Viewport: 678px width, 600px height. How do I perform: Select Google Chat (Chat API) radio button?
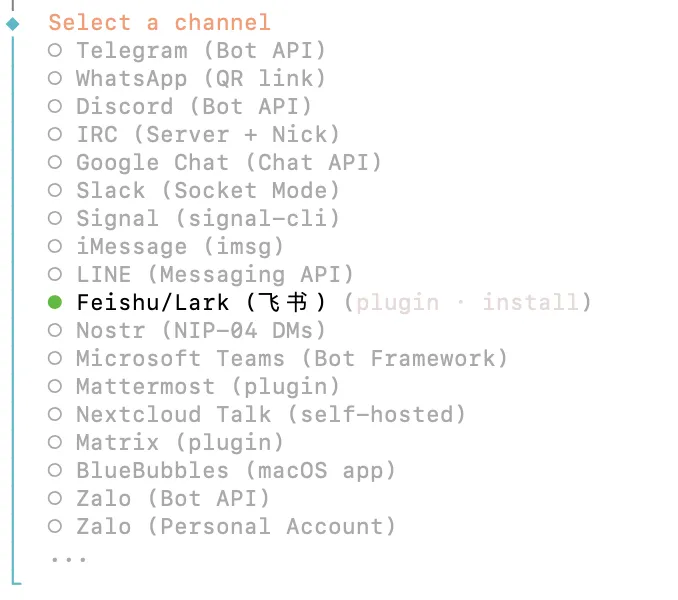[x=55, y=162]
